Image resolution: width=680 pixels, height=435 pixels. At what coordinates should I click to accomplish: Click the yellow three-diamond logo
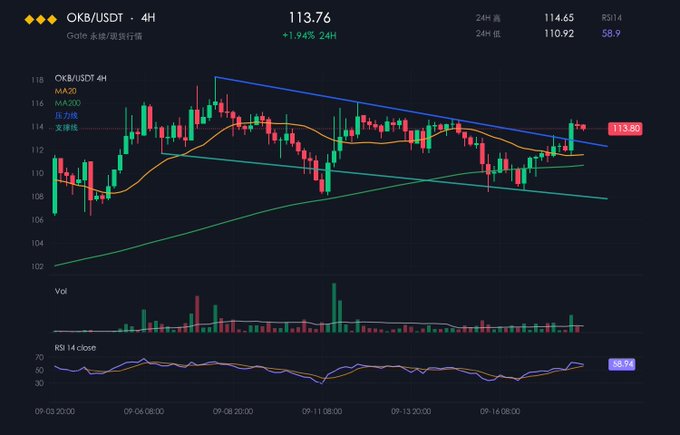point(40,19)
